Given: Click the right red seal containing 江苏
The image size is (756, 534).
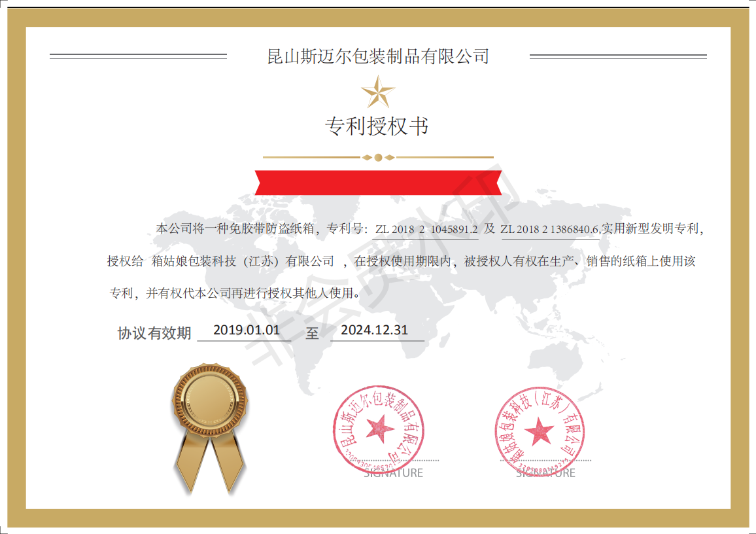Looking at the screenshot, I should click(x=540, y=431).
